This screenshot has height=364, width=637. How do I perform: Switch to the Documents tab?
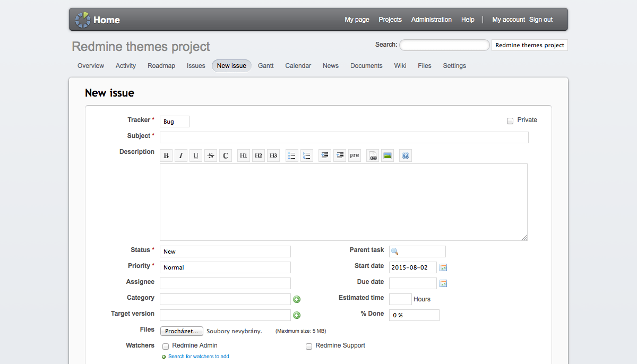pos(366,66)
